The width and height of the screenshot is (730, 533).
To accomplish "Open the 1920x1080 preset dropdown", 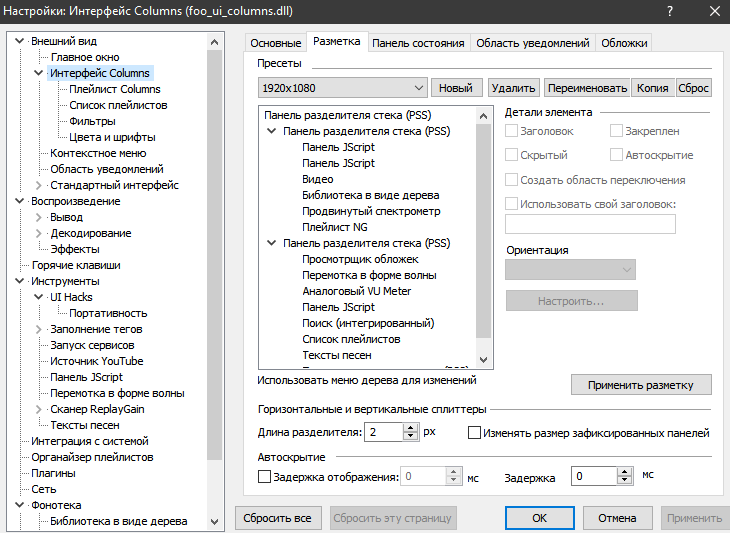I will coord(342,88).
